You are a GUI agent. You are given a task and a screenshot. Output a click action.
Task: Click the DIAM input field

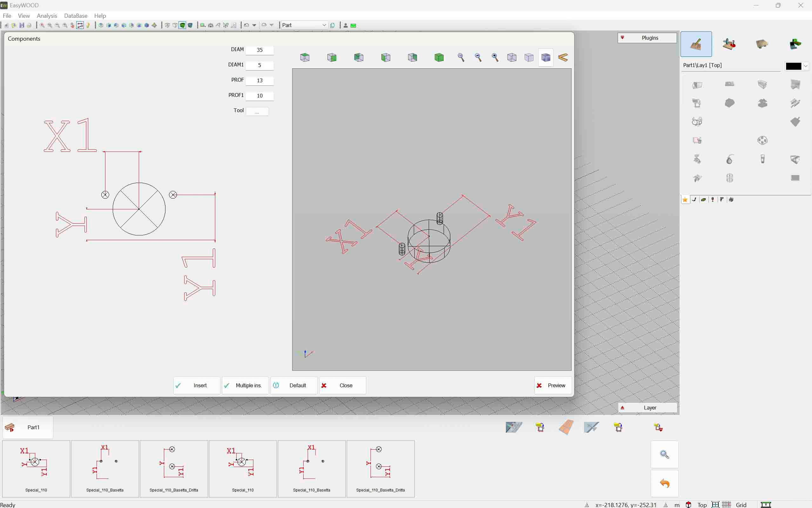[x=259, y=50]
